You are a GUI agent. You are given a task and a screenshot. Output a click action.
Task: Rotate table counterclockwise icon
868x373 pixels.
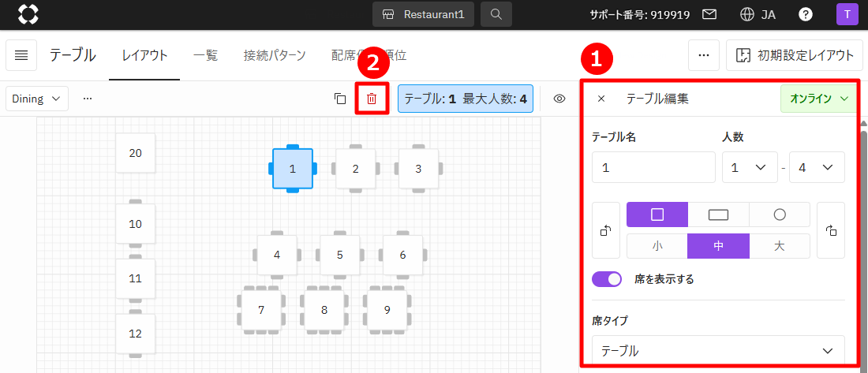[x=606, y=230]
